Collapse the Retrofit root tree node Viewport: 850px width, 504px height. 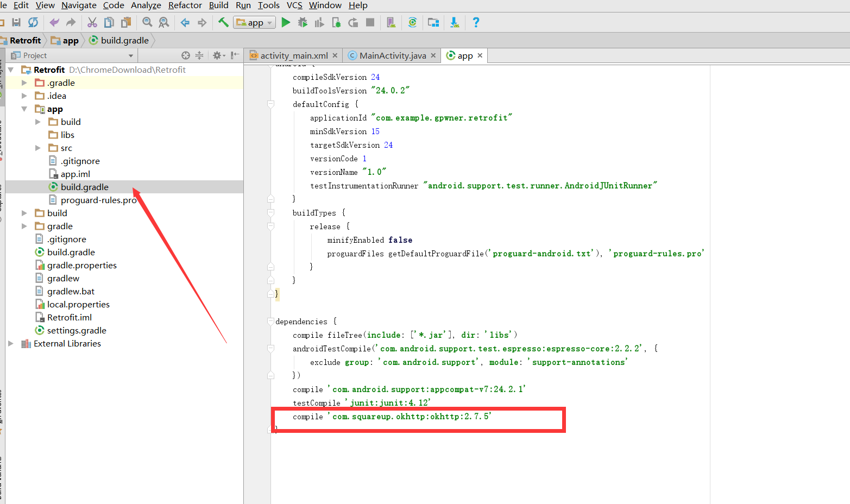coord(10,70)
